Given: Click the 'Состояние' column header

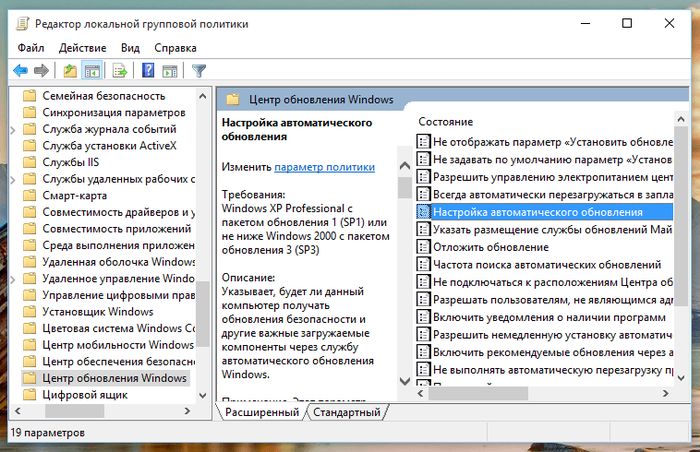Looking at the screenshot, I should (445, 121).
